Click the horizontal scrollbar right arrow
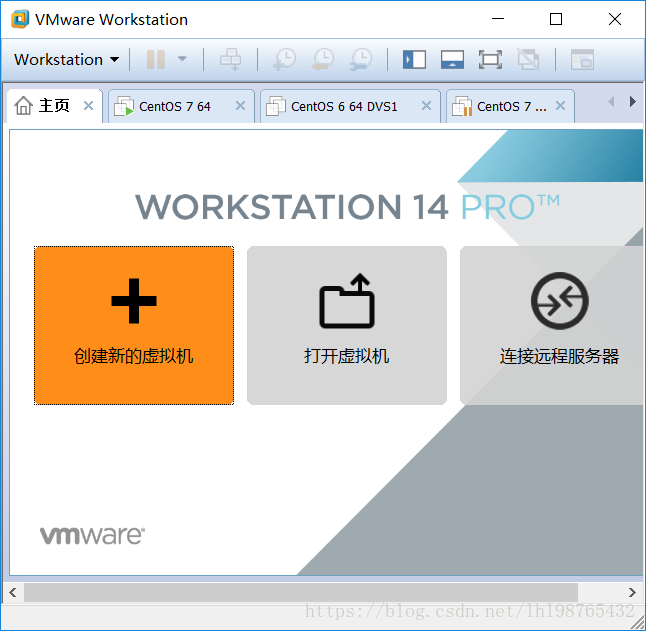The width and height of the screenshot is (646, 631). point(632,592)
